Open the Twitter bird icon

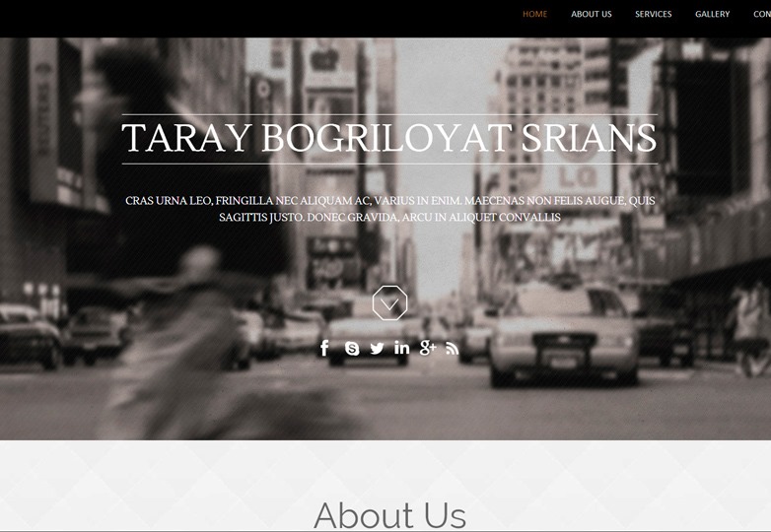[x=378, y=349]
